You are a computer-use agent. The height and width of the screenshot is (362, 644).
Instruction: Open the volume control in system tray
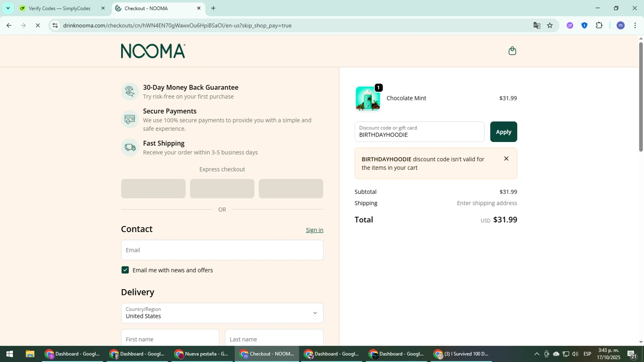point(575,354)
